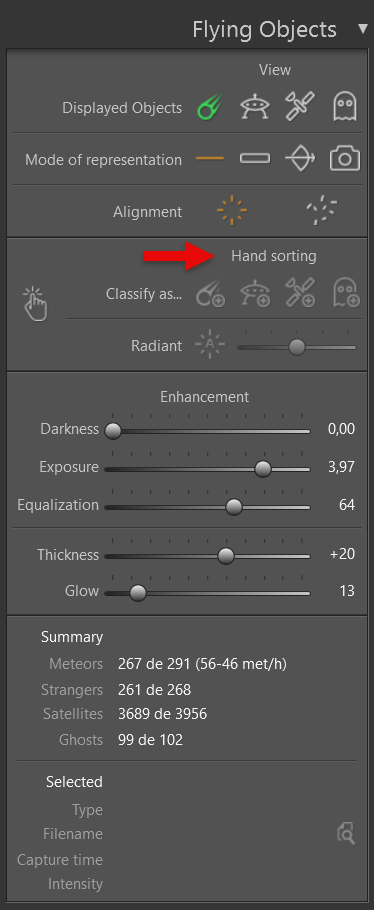Activate the hand sorting pointer tool
Screen dimensions: 374x910
[35, 304]
